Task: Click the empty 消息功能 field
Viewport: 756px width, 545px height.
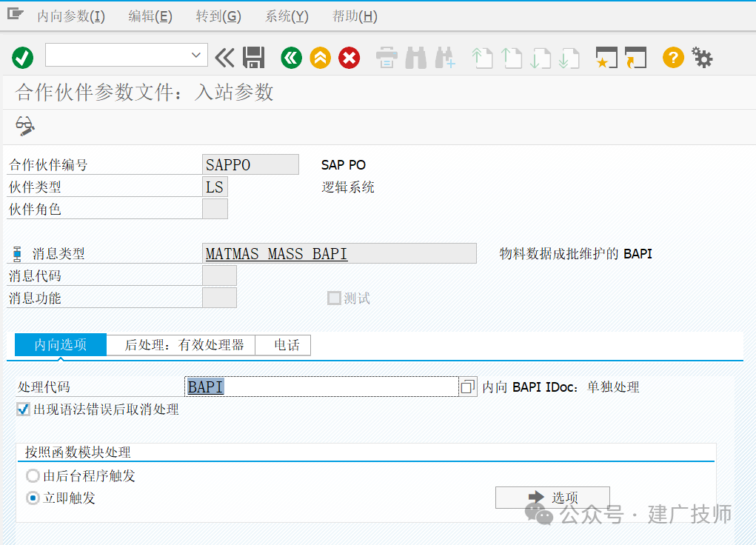Action: 219,298
